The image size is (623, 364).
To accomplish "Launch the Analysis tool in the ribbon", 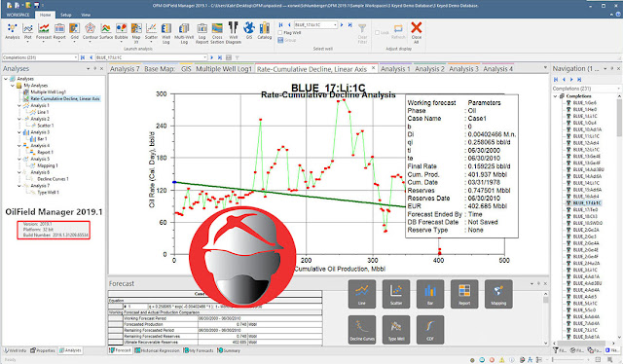I will pyautogui.click(x=12, y=31).
